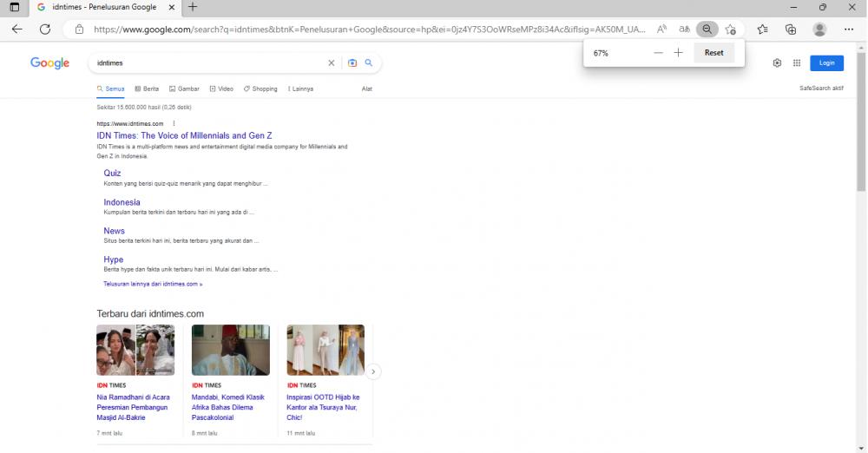
Task: Decrease zoom with the minus button
Action: pyautogui.click(x=658, y=53)
